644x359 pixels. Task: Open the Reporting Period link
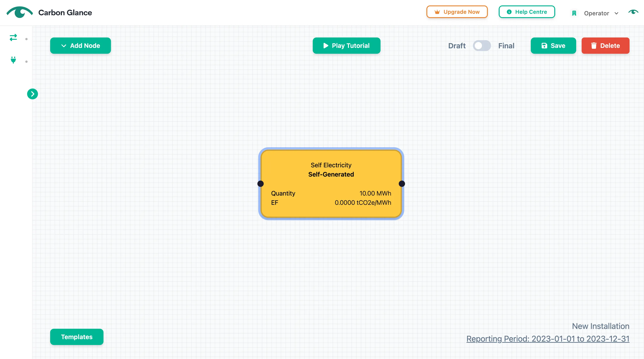click(548, 338)
